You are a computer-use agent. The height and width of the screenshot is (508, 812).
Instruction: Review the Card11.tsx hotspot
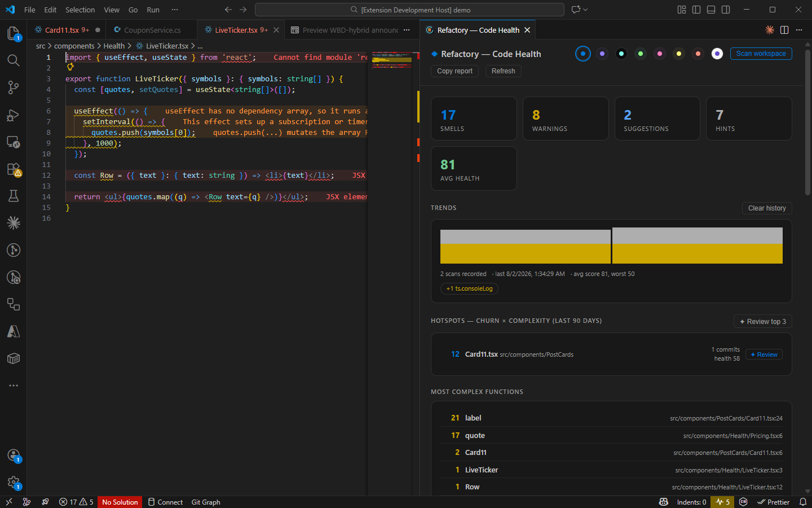764,354
